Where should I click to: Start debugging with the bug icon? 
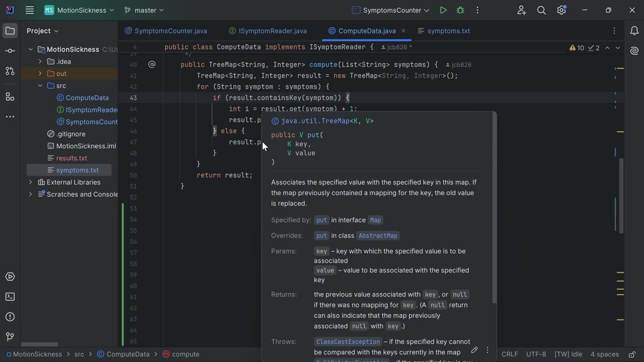pyautogui.click(x=460, y=10)
